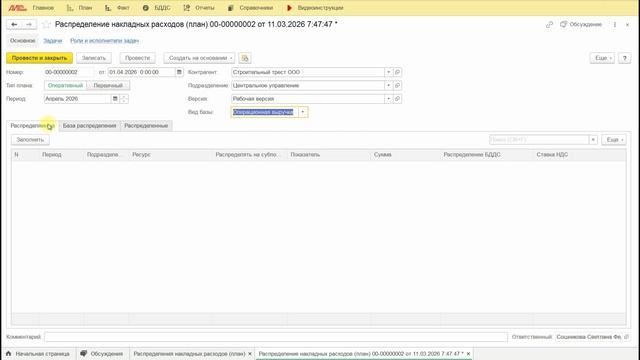Open the top toolbar Еще menu
Image resolution: width=640 pixels, height=360 pixels.
(602, 58)
